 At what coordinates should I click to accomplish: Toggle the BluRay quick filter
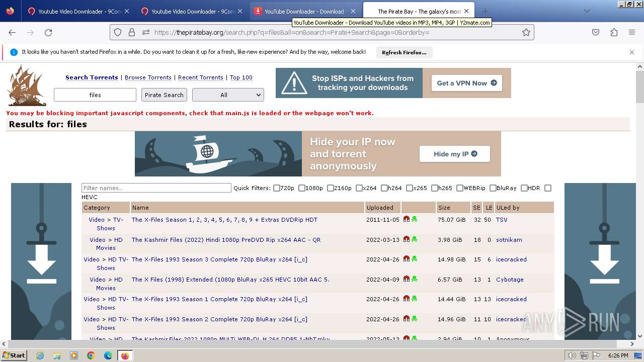pos(493,188)
